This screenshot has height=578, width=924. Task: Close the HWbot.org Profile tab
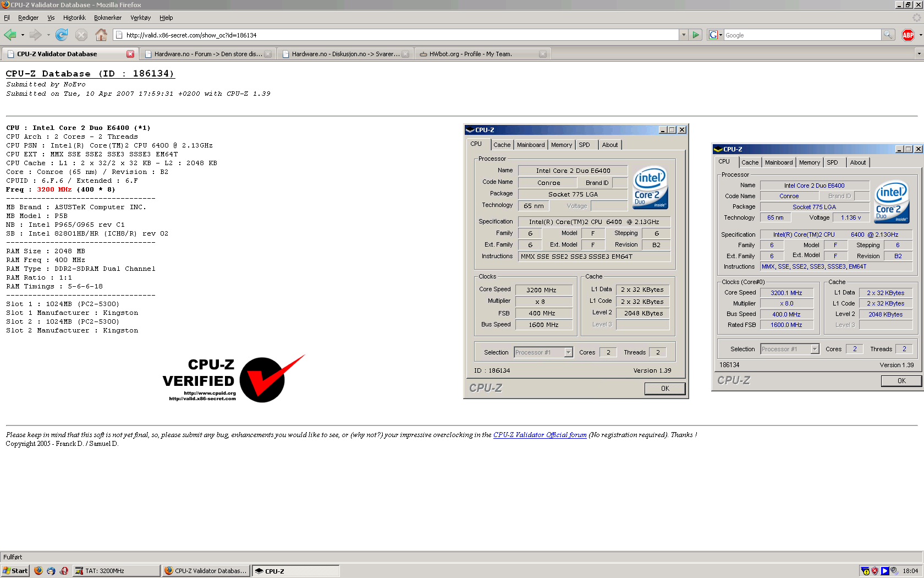coord(543,54)
